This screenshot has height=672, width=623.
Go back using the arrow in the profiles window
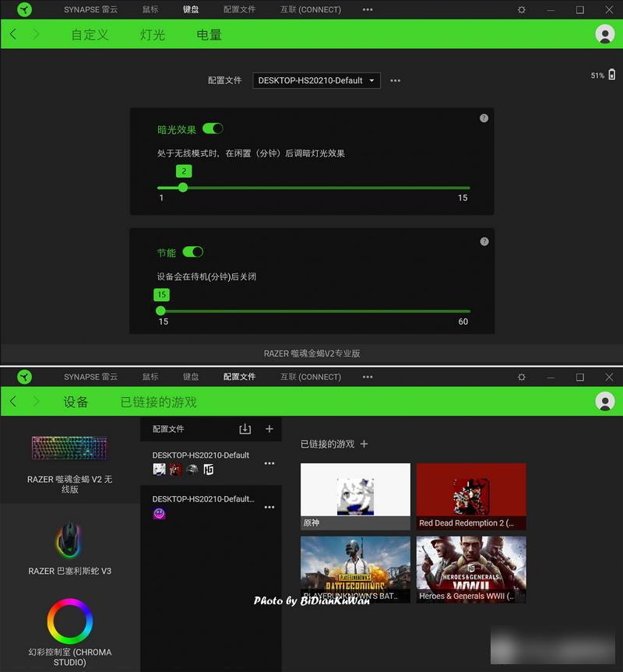(x=13, y=402)
